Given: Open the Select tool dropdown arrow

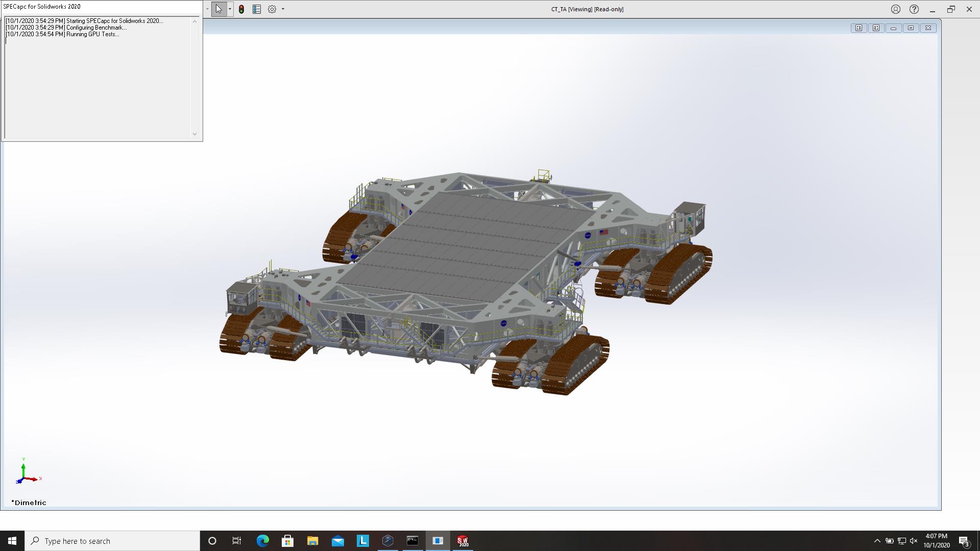Looking at the screenshot, I should (230, 9).
